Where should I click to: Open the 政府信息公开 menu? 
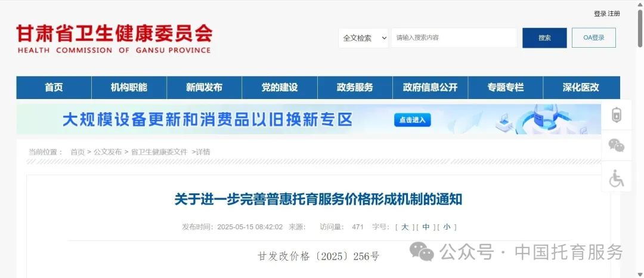coord(430,88)
